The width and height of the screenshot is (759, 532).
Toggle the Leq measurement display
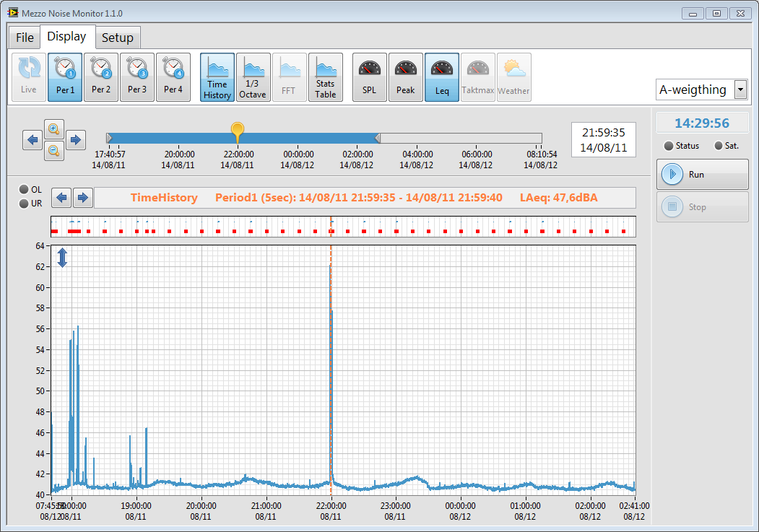(442, 77)
